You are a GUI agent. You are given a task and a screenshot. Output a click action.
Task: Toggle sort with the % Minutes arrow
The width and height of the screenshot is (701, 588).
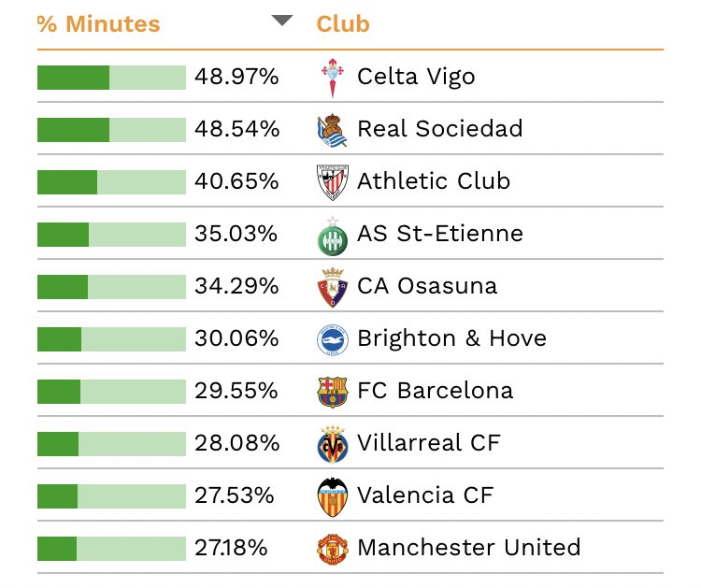click(282, 21)
